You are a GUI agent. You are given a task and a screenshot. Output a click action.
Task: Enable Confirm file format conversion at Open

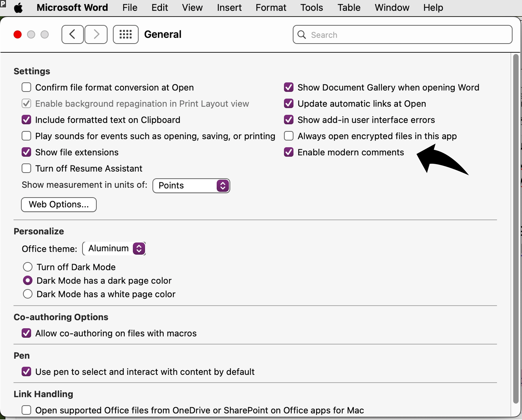[26, 87]
